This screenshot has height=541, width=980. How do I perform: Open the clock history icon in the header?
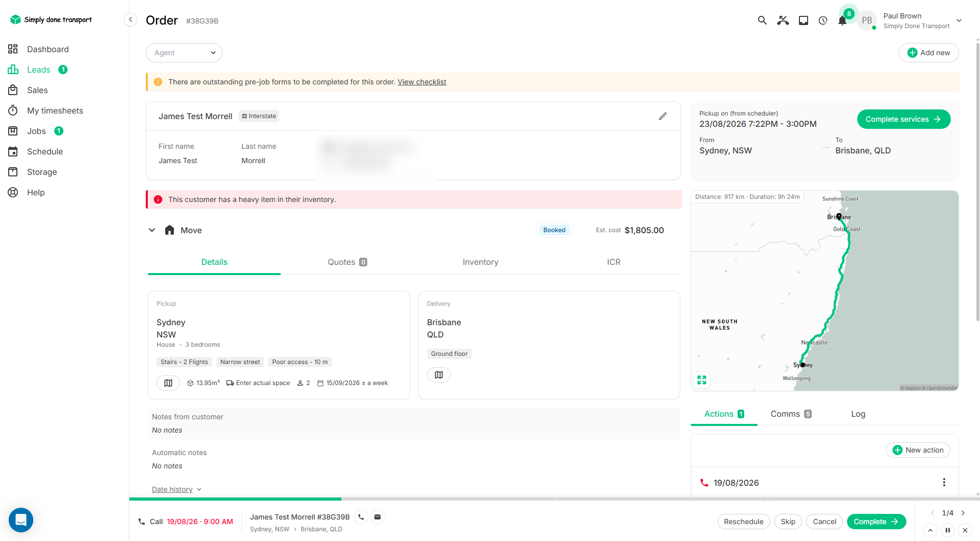[x=823, y=20]
